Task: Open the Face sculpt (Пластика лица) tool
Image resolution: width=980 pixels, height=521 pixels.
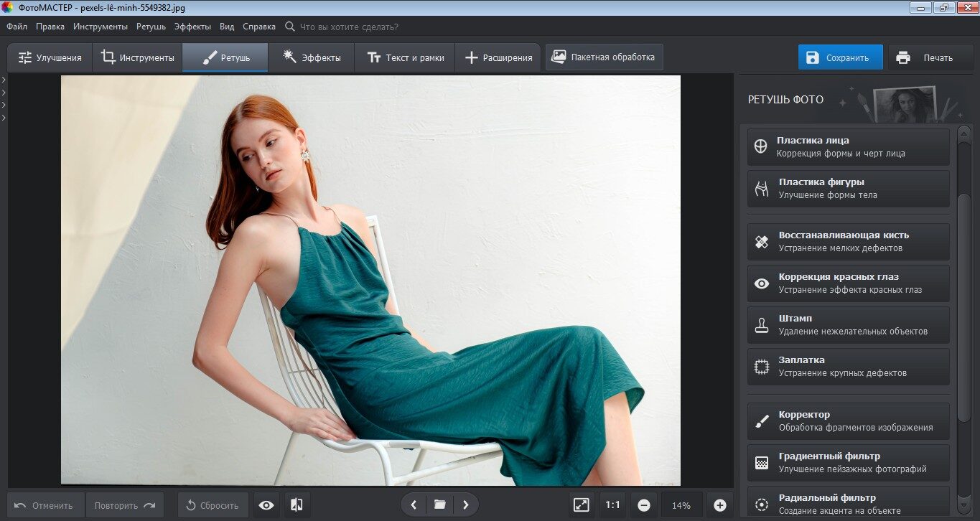Action: [848, 146]
